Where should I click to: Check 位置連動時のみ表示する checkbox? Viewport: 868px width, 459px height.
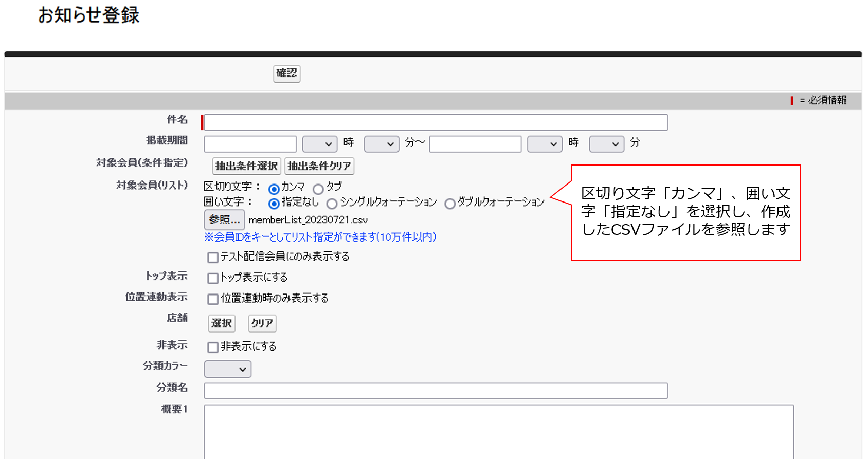pyautogui.click(x=213, y=299)
